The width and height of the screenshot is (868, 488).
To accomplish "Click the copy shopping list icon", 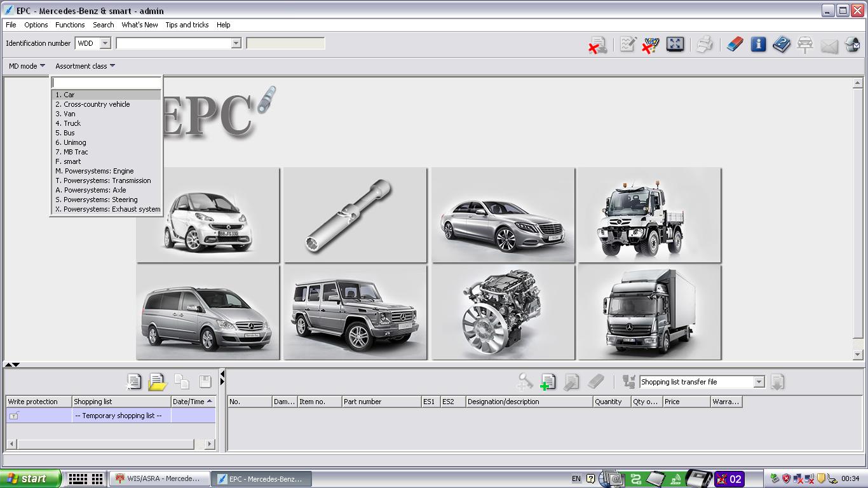I will 182,381.
